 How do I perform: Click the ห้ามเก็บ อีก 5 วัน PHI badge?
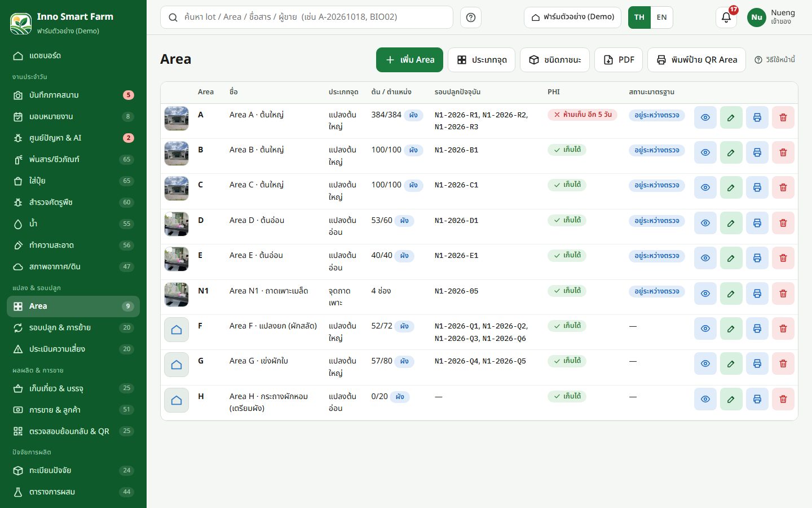[x=582, y=115]
